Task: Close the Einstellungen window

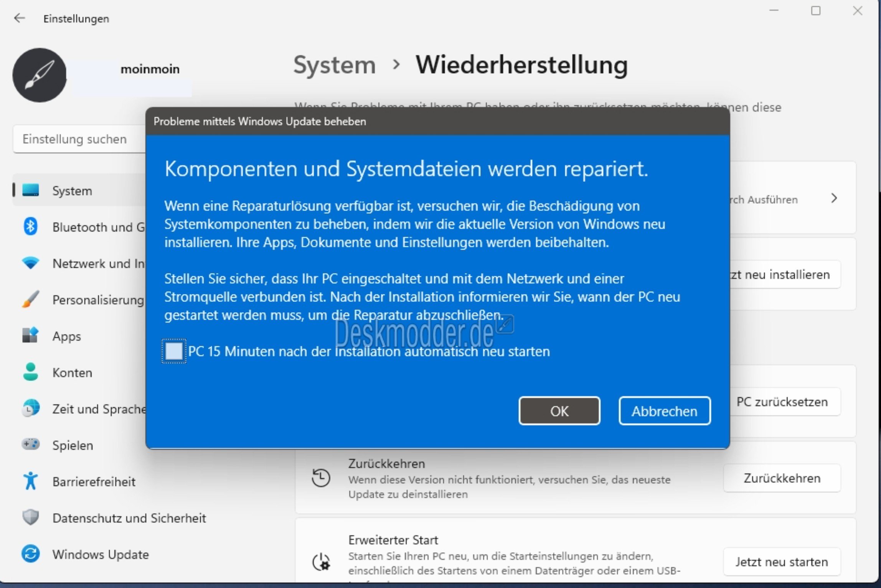Action: point(858,11)
